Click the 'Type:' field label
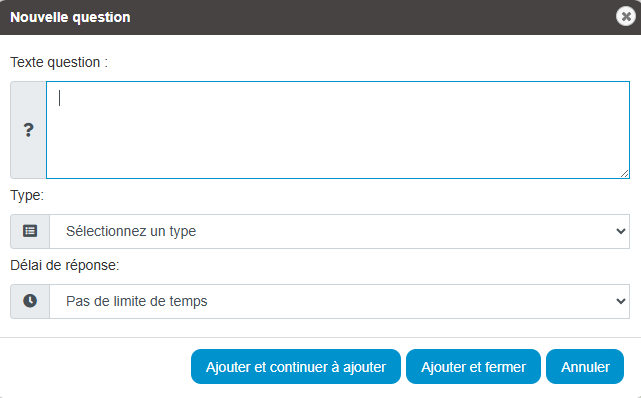Screen dimensions: 641x398 (27, 195)
